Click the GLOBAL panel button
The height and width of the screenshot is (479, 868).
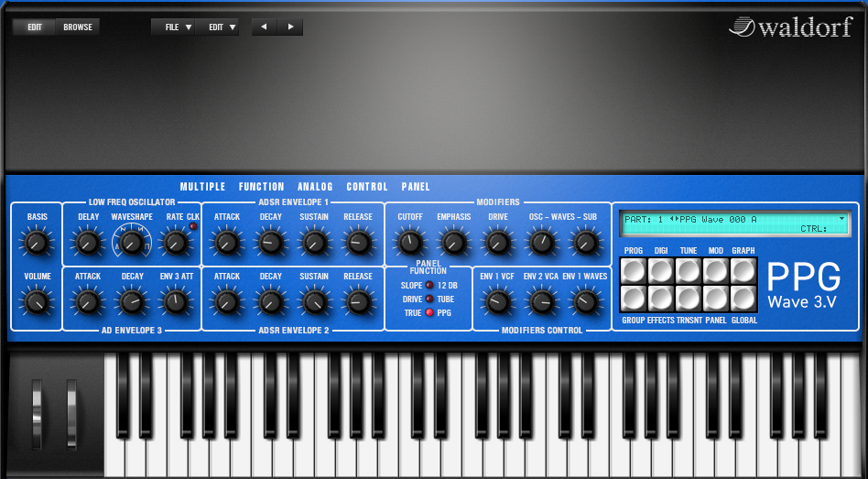(743, 299)
